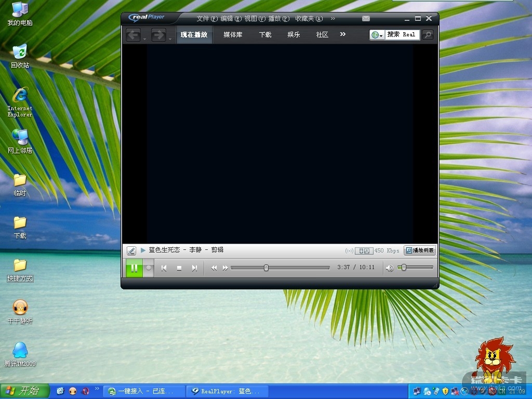The image size is (532, 399).
Task: Skip to the previous track
Action: (x=164, y=268)
